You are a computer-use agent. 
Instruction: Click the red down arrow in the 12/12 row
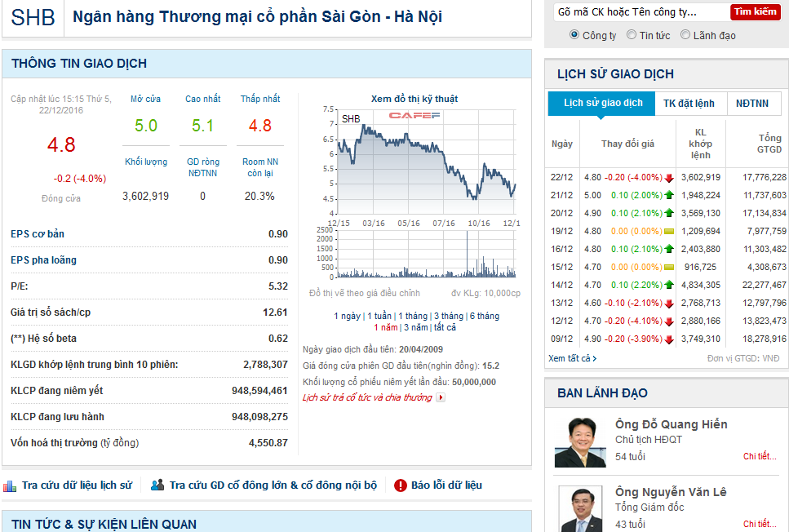click(x=669, y=321)
